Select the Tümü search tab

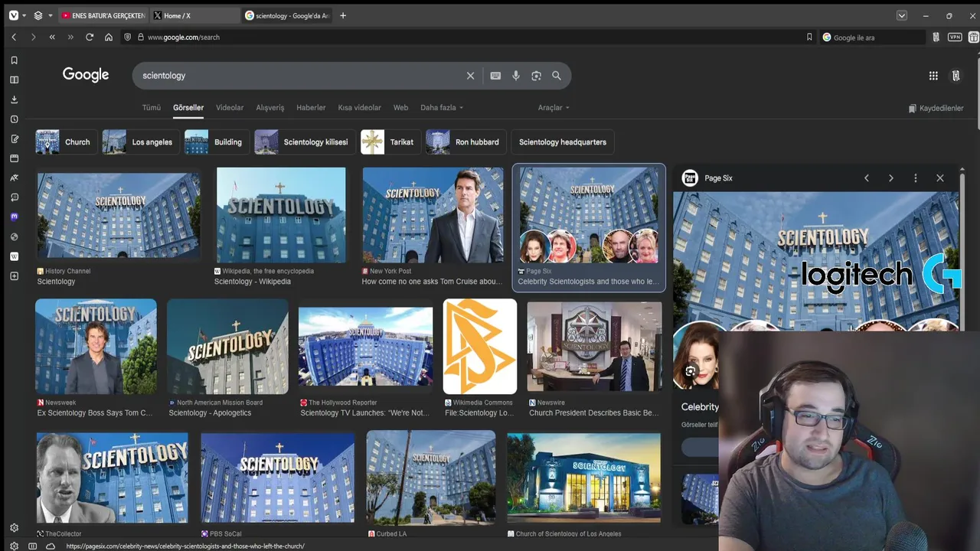pyautogui.click(x=152, y=108)
